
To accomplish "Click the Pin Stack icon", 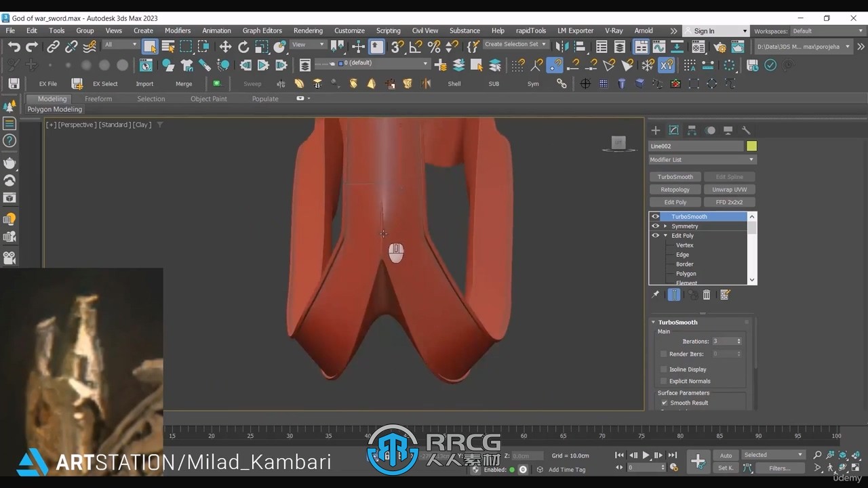I will tap(655, 294).
